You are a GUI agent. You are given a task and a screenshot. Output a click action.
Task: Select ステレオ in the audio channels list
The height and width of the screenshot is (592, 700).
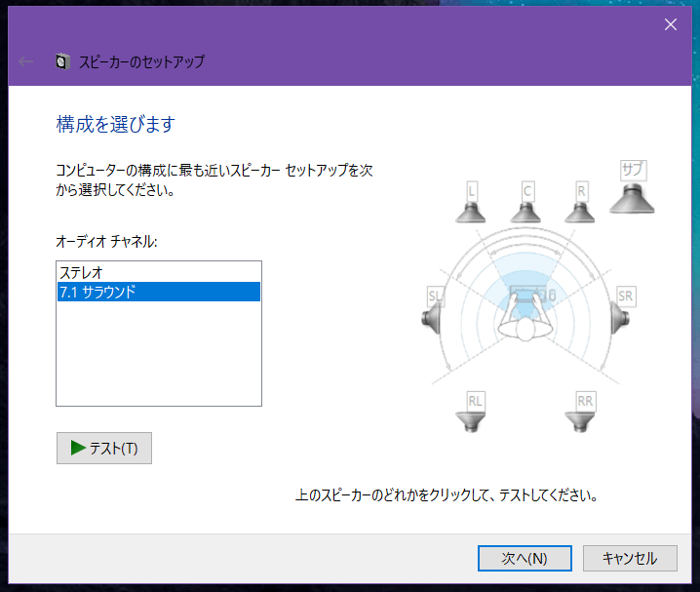[159, 272]
